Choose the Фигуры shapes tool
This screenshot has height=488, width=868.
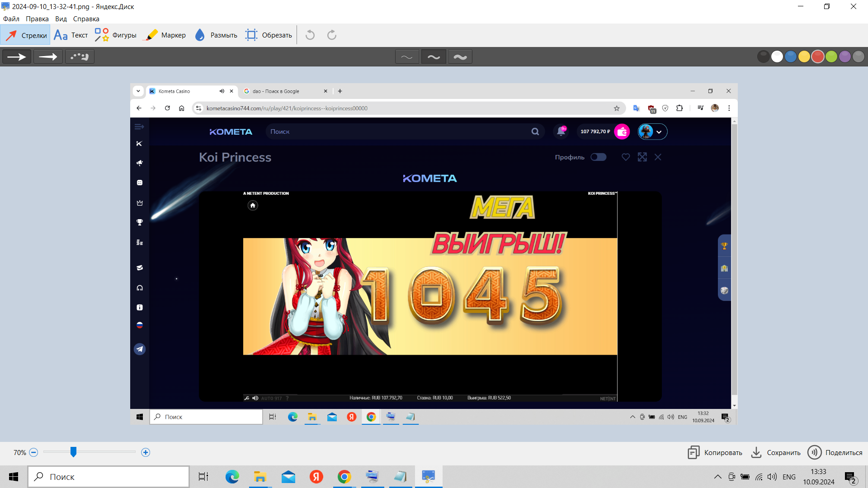[116, 35]
